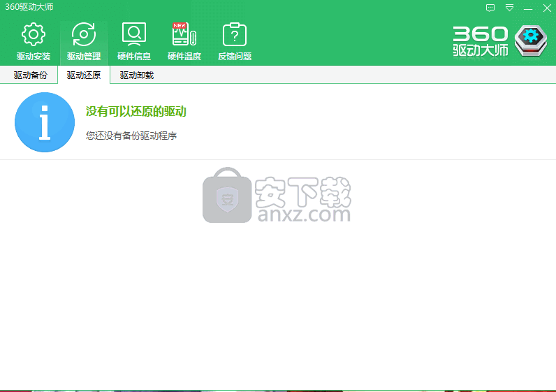Click the 没有可以还原的驱动 heading

[x=136, y=111]
